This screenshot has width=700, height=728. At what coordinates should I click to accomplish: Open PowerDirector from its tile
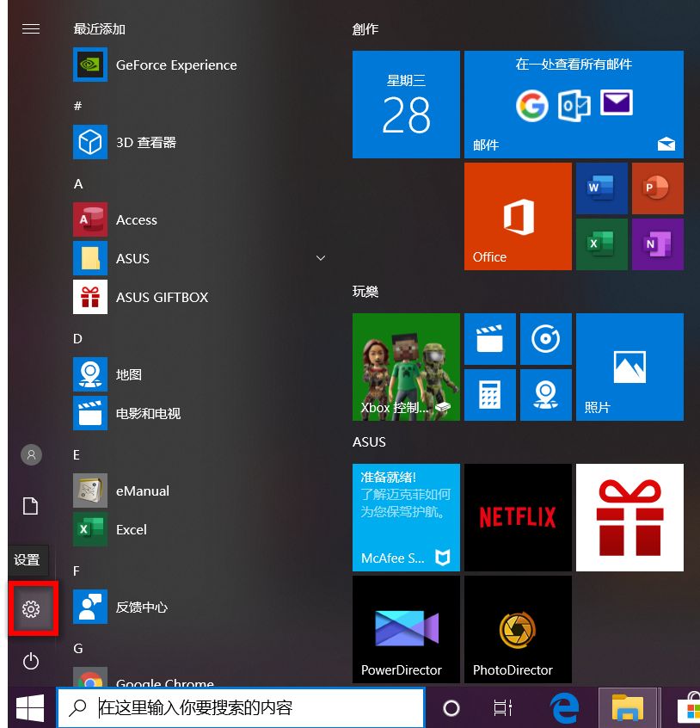406,629
